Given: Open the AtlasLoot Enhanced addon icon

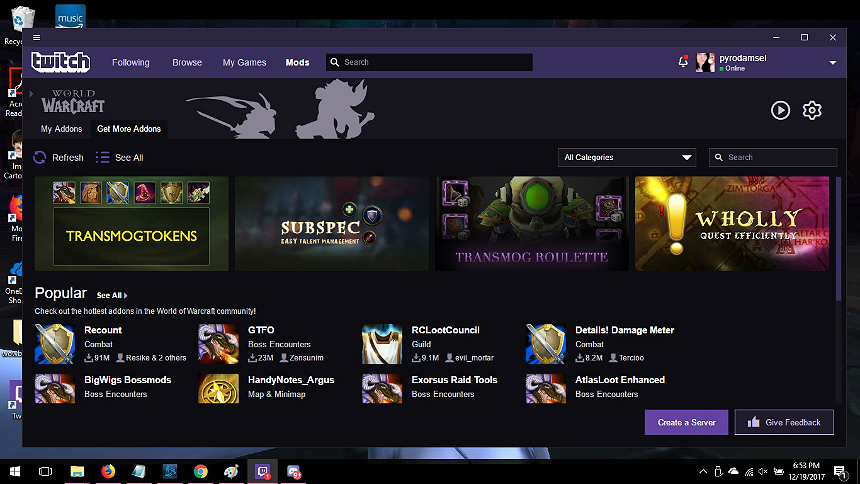Looking at the screenshot, I should tap(545, 389).
